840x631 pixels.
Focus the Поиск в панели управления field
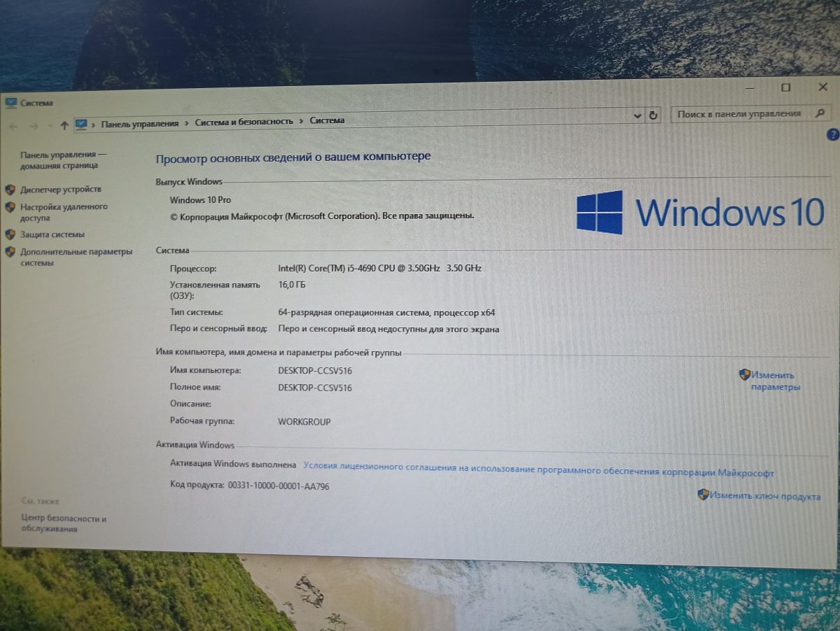click(x=751, y=113)
